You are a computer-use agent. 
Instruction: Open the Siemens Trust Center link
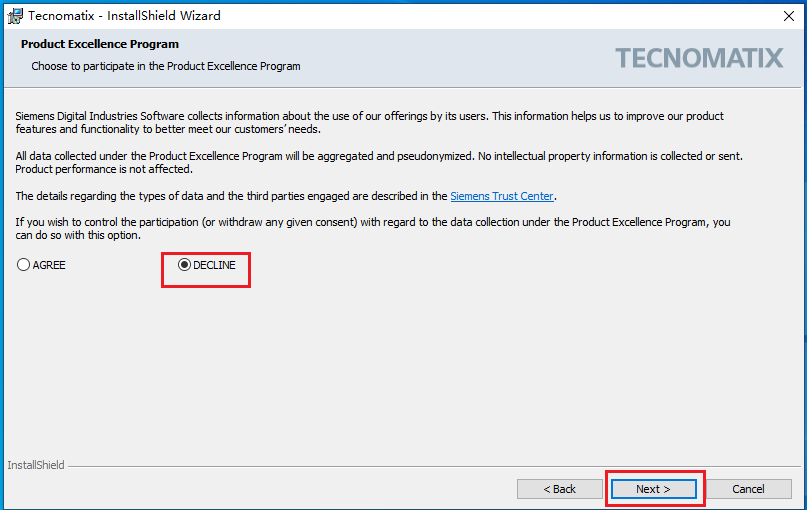[501, 196]
